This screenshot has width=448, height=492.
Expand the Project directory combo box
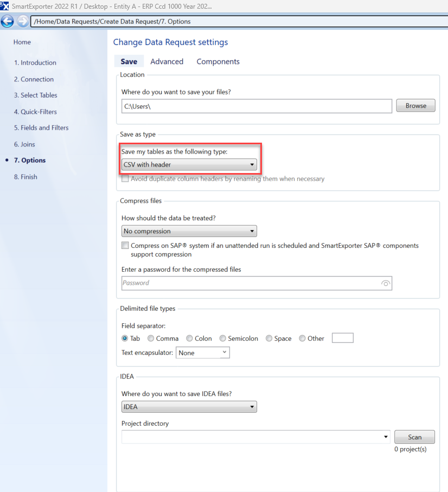point(386,437)
